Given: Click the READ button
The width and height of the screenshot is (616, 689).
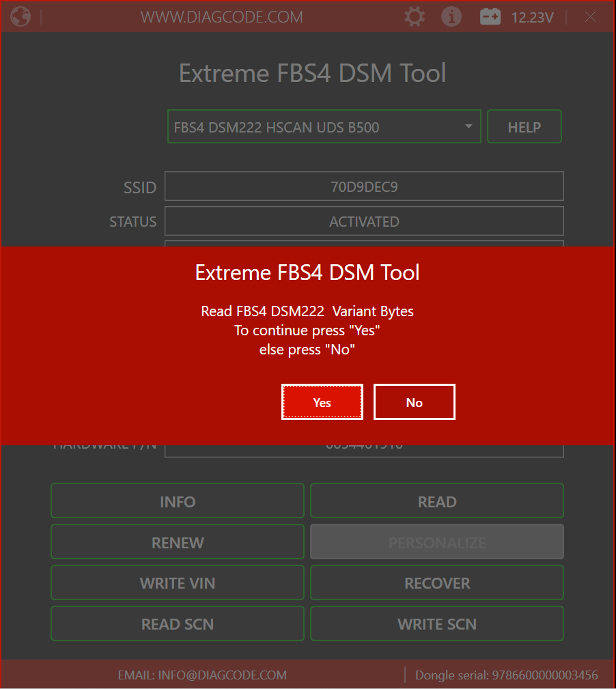Looking at the screenshot, I should [437, 501].
